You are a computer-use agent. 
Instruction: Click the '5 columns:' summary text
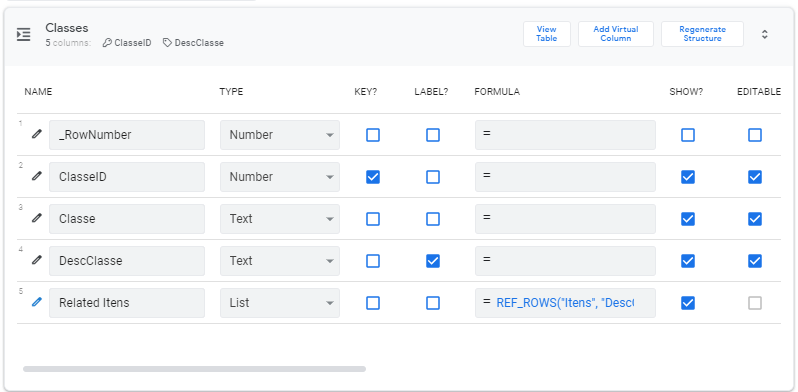point(68,43)
